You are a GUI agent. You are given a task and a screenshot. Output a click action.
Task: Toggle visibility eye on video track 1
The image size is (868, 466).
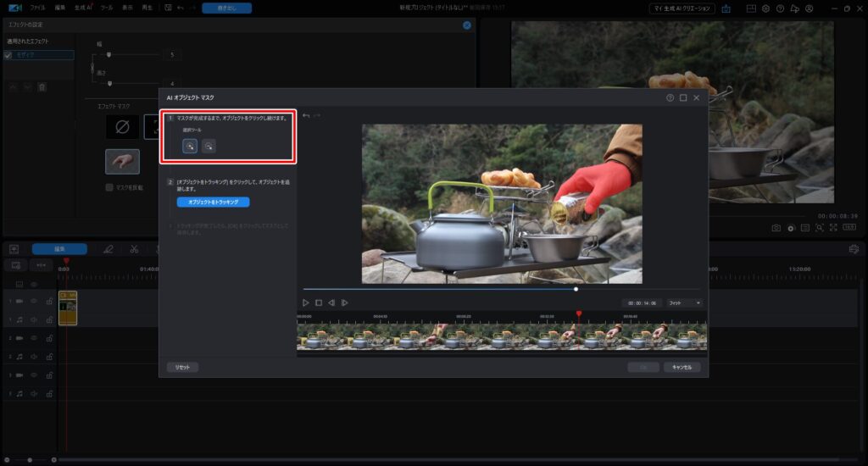point(34,301)
